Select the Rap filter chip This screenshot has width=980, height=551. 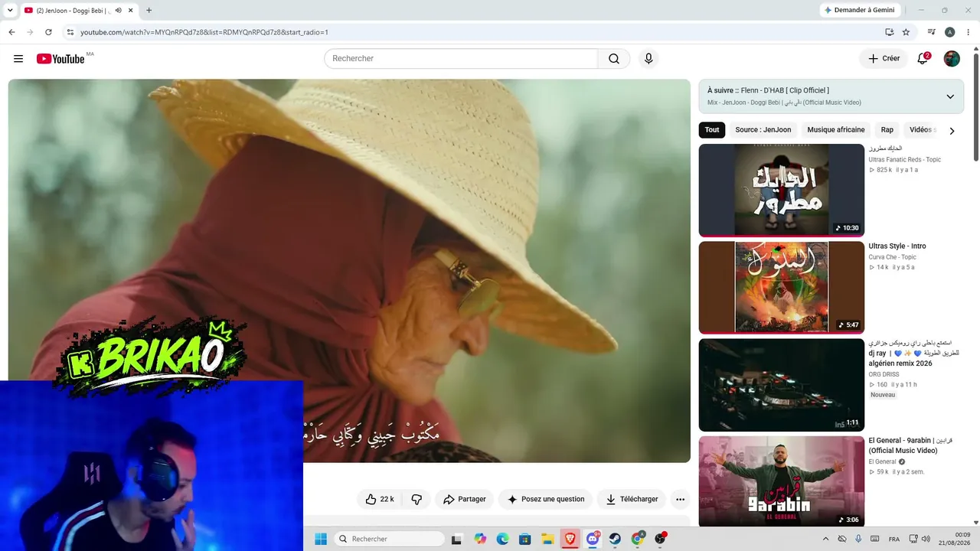coord(887,130)
